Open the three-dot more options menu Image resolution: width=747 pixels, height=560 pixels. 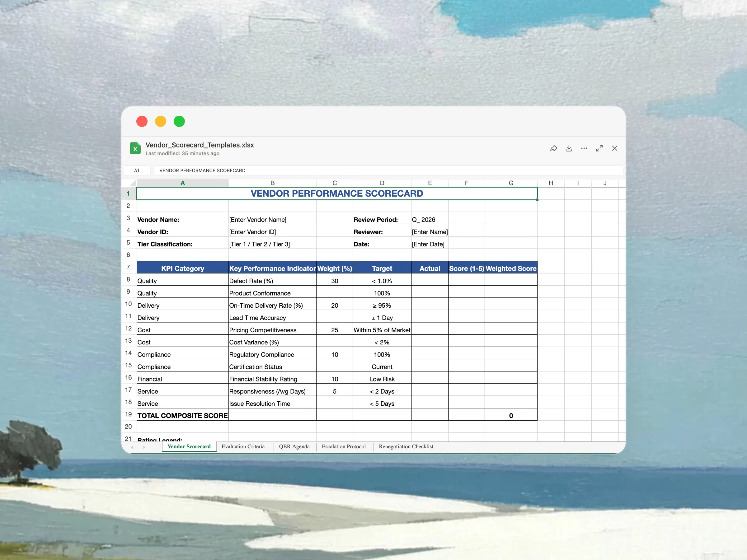coord(584,148)
